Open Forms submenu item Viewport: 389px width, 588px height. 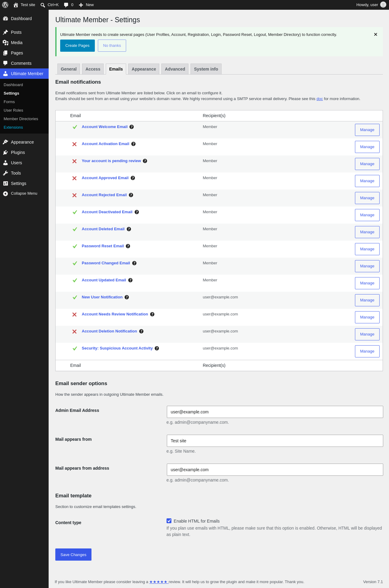[24, 102]
